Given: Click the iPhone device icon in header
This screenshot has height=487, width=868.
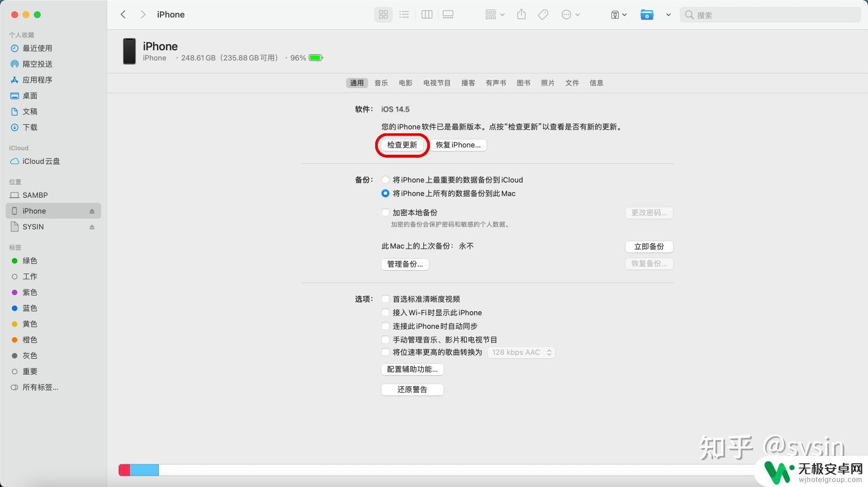Looking at the screenshot, I should tap(129, 51).
